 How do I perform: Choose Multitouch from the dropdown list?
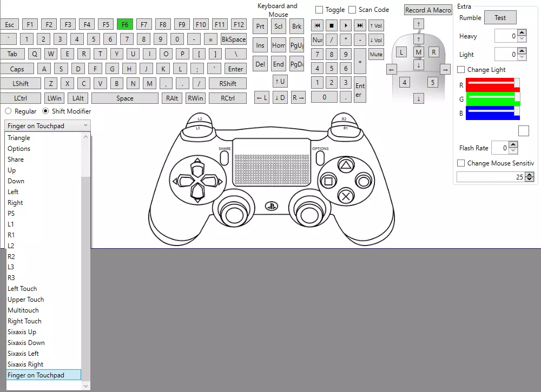click(44, 310)
